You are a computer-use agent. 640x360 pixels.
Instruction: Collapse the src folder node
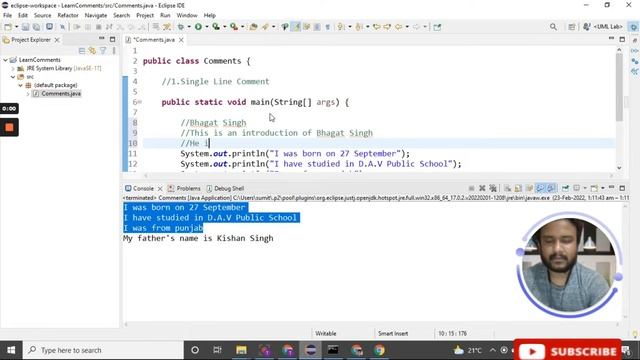13,77
